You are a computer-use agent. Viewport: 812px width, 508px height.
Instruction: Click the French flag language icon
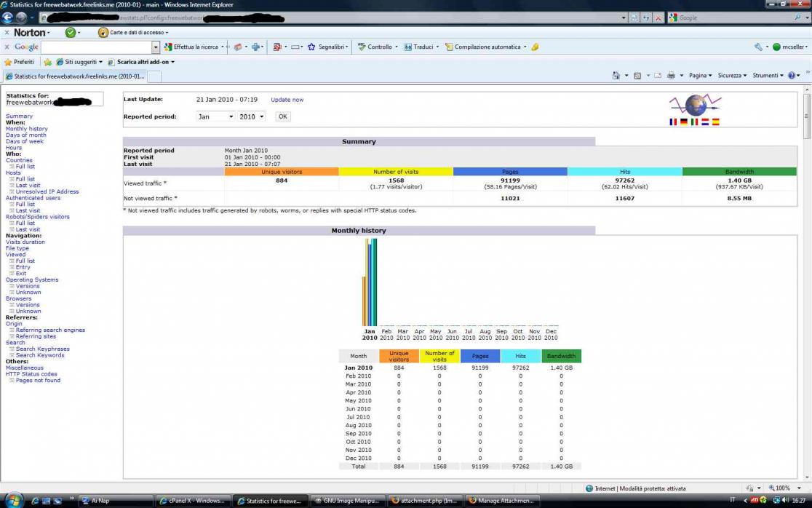[673, 122]
